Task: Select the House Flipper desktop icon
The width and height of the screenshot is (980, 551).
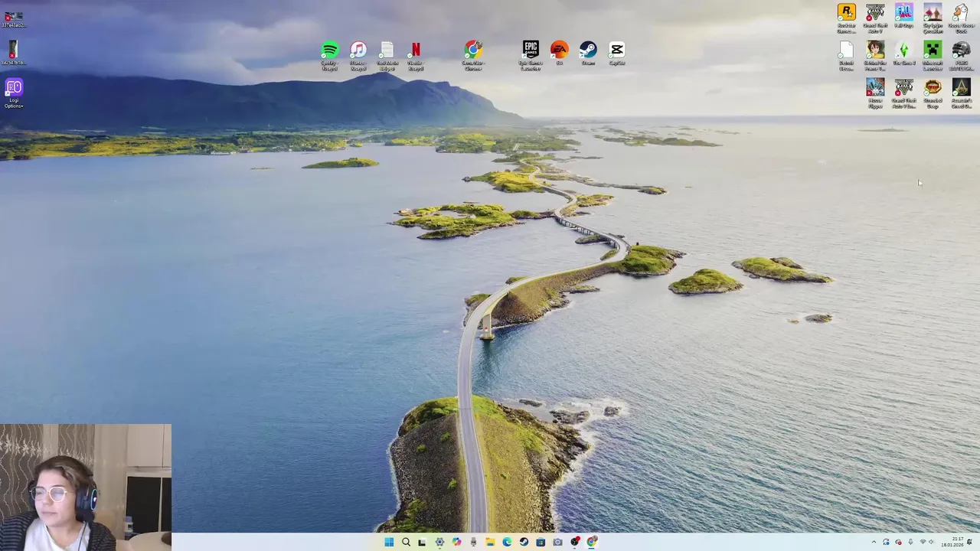Action: (x=875, y=93)
